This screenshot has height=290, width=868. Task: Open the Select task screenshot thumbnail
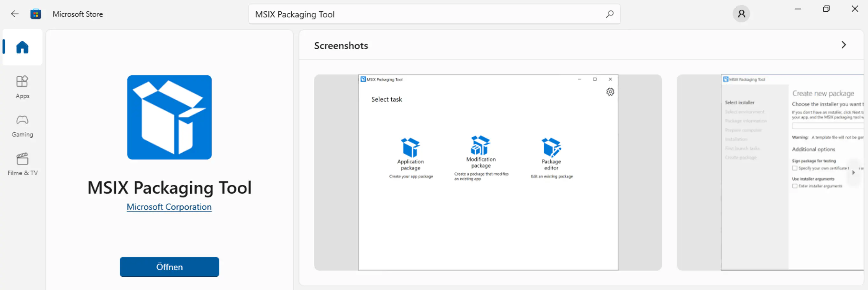coord(488,172)
